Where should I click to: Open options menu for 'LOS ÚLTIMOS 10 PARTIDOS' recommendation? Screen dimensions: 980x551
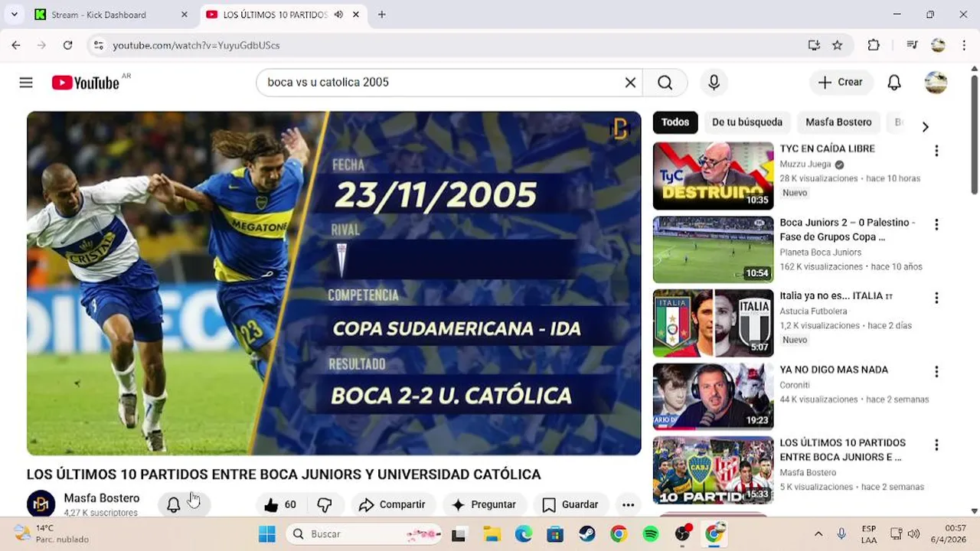point(936,445)
